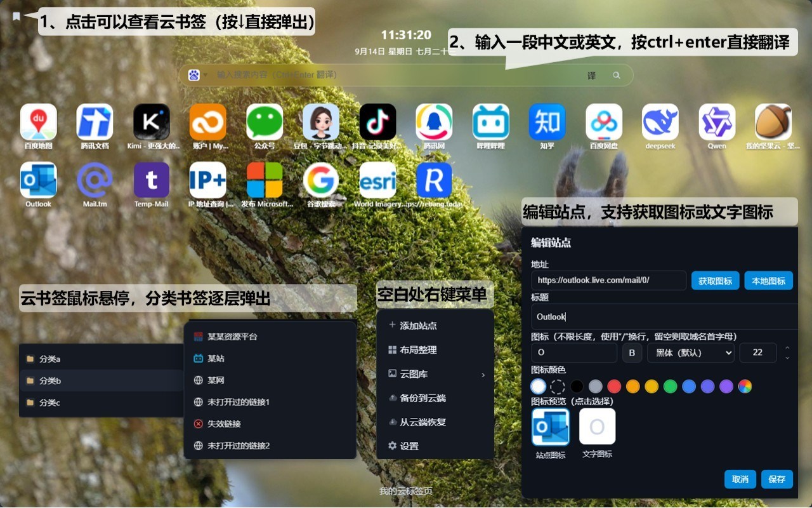This screenshot has height=508, width=812.
Task: Click the magnifier search icon in search bar
Action: coord(616,75)
